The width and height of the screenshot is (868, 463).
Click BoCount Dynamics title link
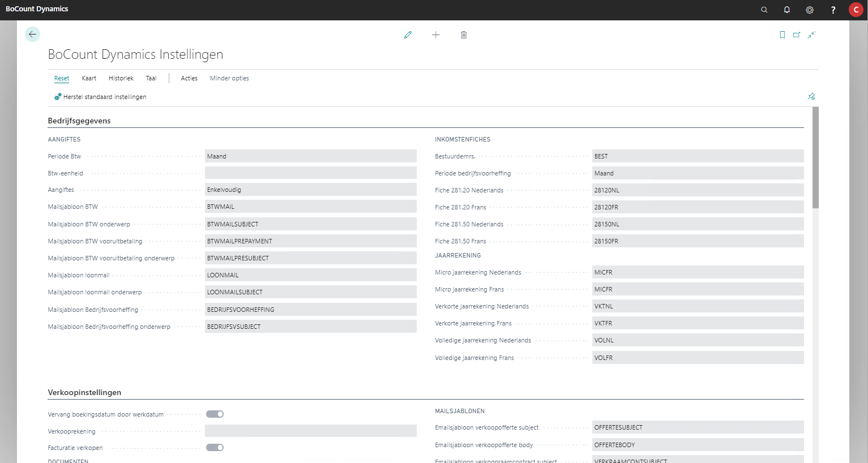pyautogui.click(x=37, y=9)
